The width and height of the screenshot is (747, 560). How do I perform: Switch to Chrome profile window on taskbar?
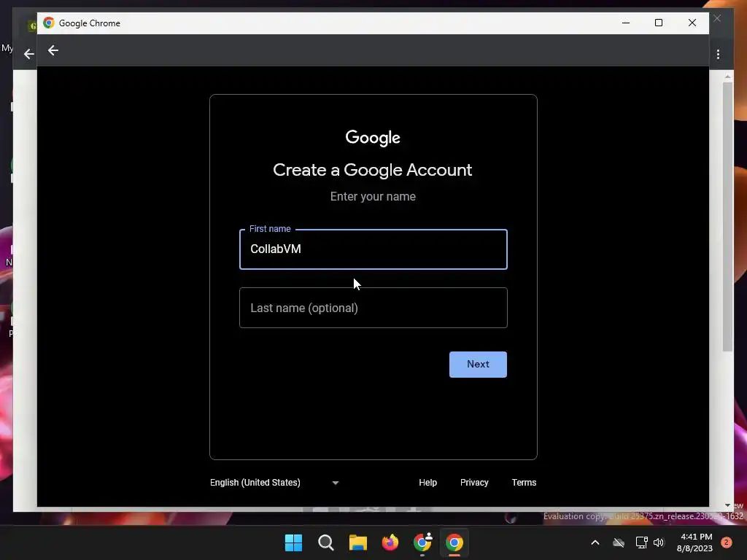coord(422,542)
